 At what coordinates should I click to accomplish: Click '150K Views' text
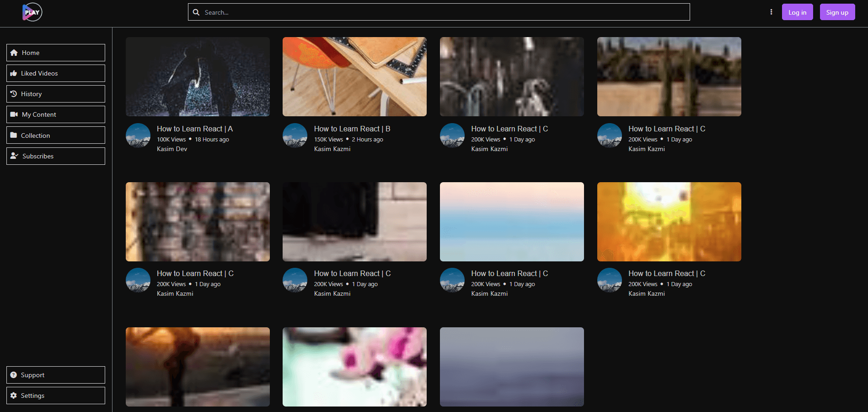tap(328, 140)
